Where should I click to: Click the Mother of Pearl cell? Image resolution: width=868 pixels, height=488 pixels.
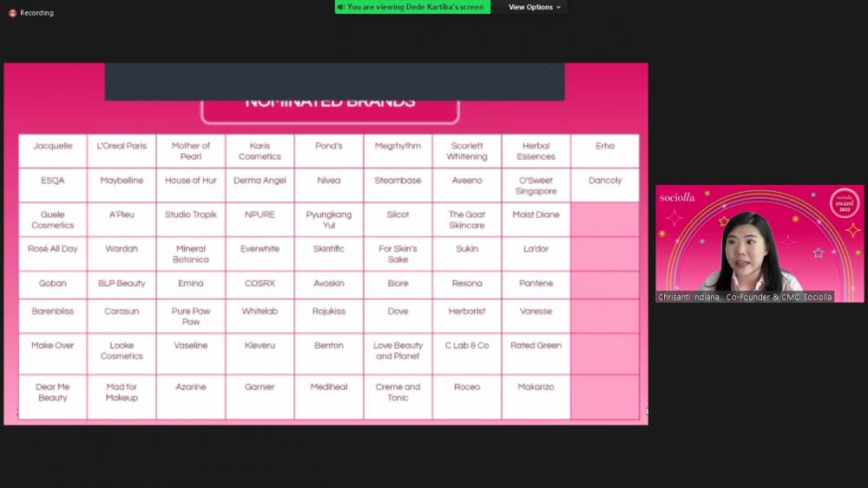pyautogui.click(x=191, y=151)
